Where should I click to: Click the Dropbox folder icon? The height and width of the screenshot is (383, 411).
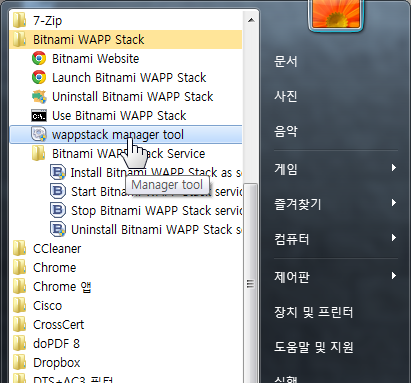[20, 363]
